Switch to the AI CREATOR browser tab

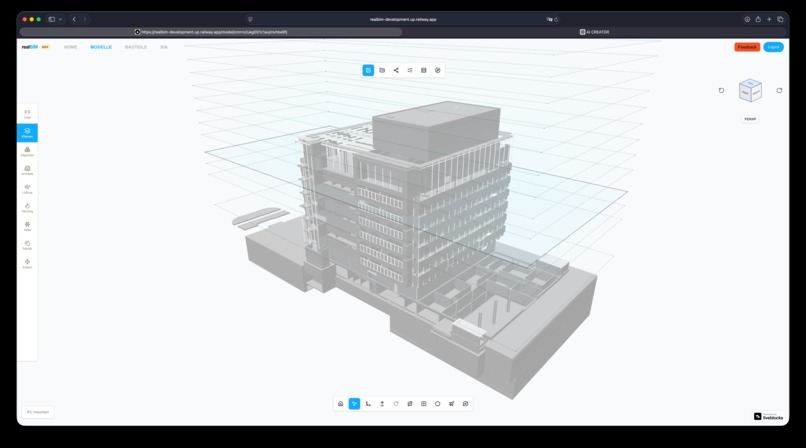coord(594,32)
